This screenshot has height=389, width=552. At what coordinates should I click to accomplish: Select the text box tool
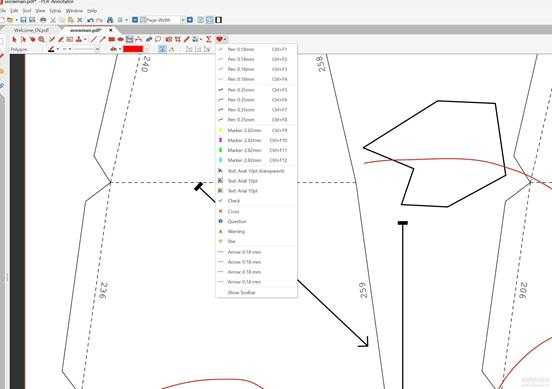click(x=70, y=39)
